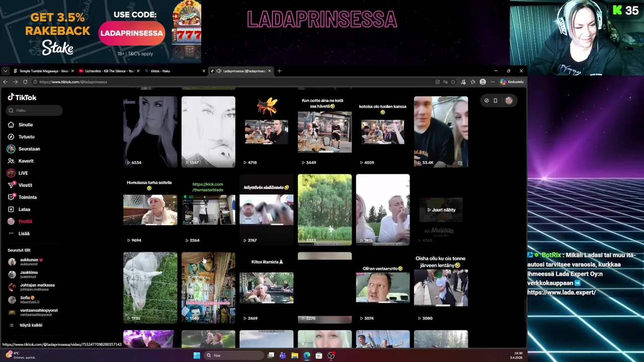Go forward in browser

pos(15,82)
